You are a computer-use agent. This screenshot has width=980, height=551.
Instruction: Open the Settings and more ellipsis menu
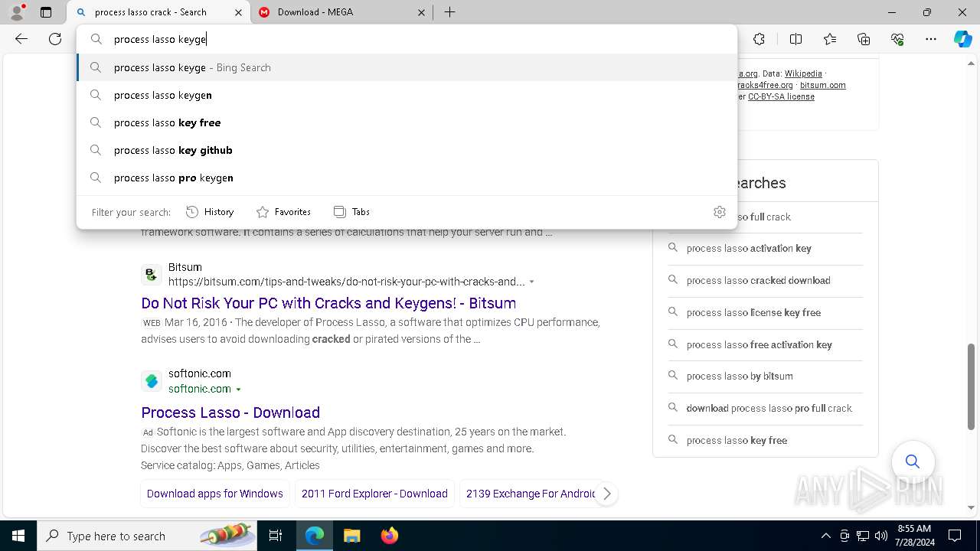tap(931, 39)
